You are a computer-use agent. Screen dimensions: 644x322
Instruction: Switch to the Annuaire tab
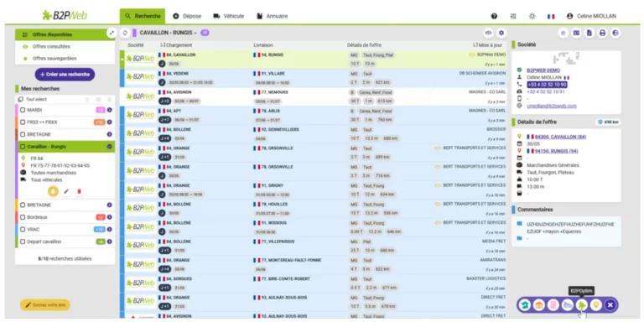[272, 17]
